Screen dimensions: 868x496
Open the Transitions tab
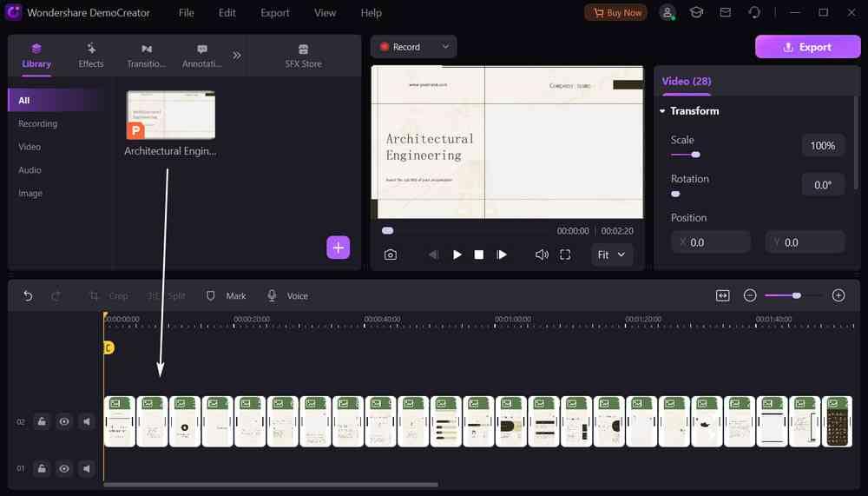[x=146, y=56]
